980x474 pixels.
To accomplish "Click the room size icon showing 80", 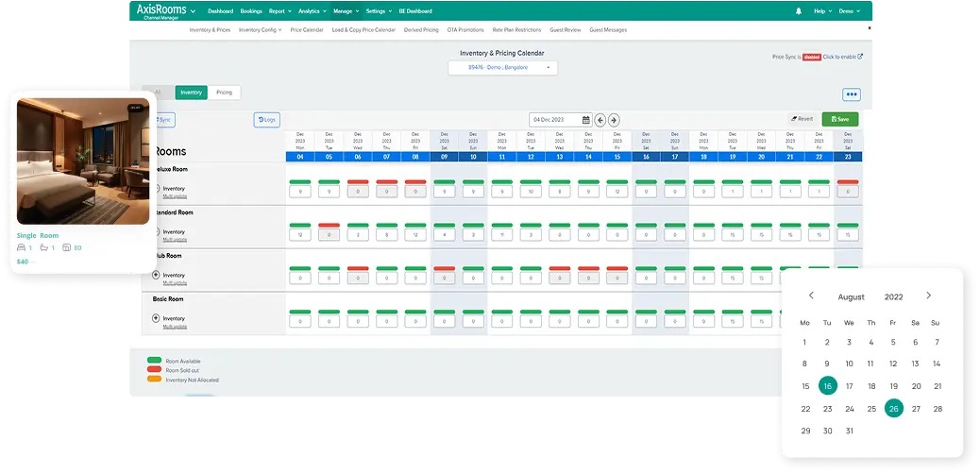I will (67, 247).
